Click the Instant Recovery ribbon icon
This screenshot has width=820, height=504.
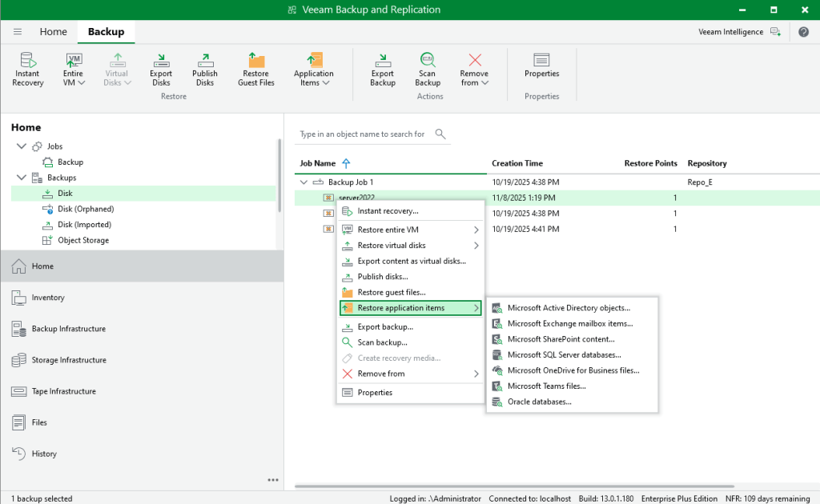click(28, 70)
